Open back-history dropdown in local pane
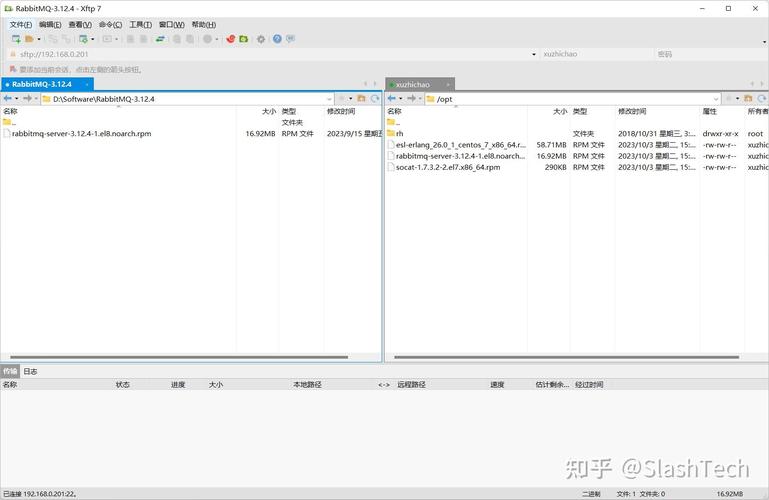Screen dimensions: 769x500 click(17, 99)
